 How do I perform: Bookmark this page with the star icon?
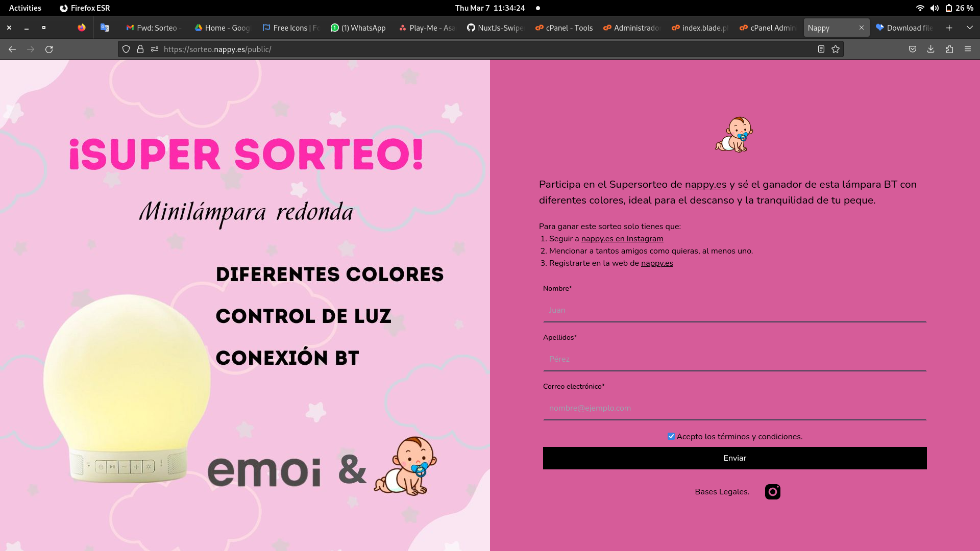click(835, 49)
